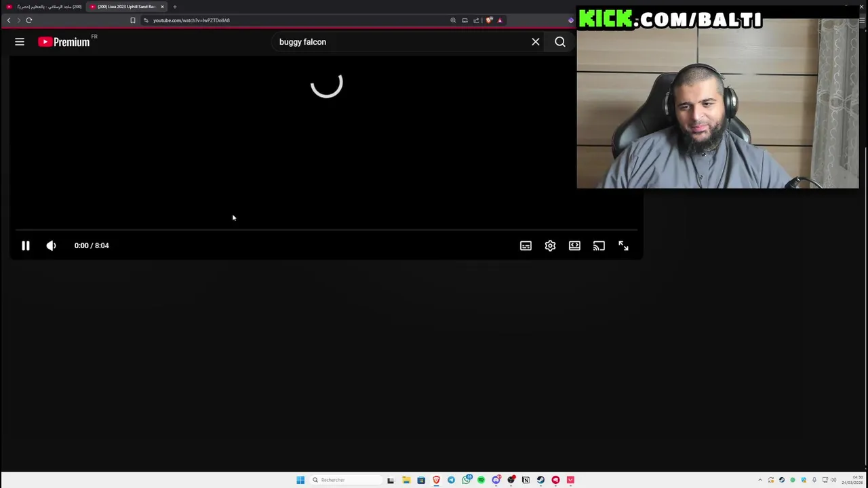Click the Brave Rewards triangle icon
The height and width of the screenshot is (488, 868).
tap(500, 20)
